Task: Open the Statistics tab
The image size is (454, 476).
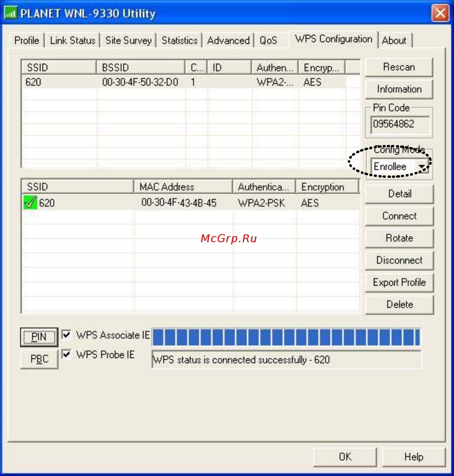Action: pos(180,40)
